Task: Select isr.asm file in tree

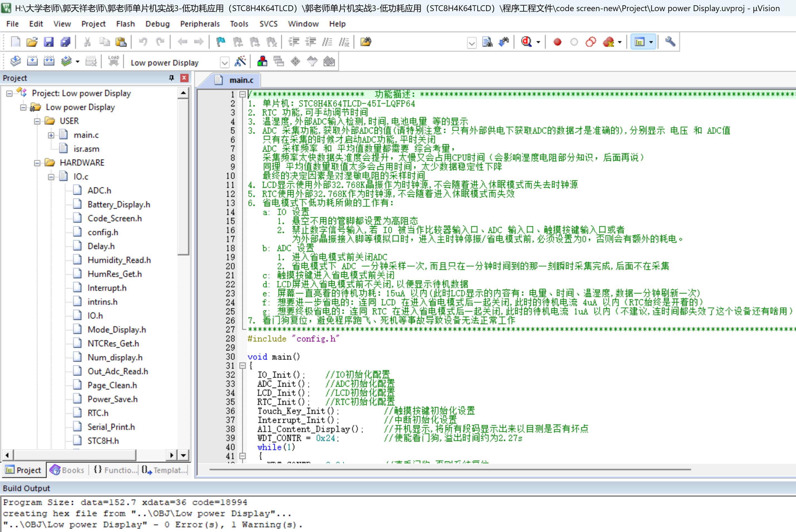Action: tap(86, 149)
